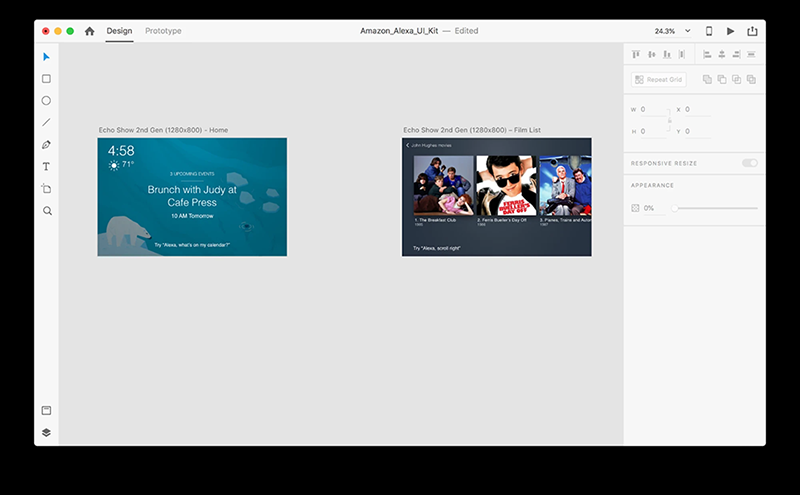
Task: Go to the Home screen icon
Action: (89, 31)
